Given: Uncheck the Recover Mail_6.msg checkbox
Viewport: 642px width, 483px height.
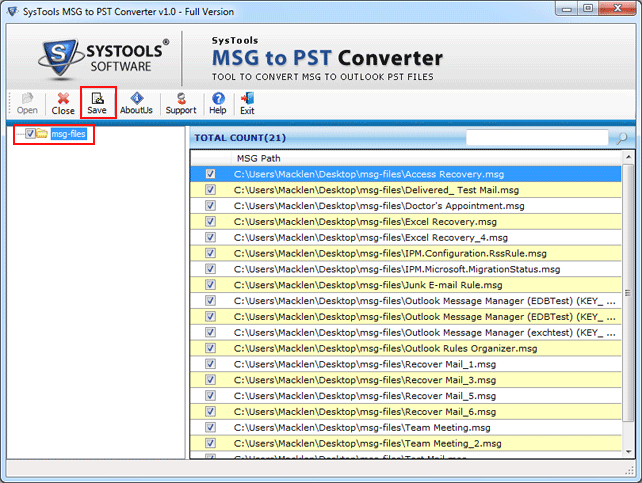Looking at the screenshot, I should point(210,411).
